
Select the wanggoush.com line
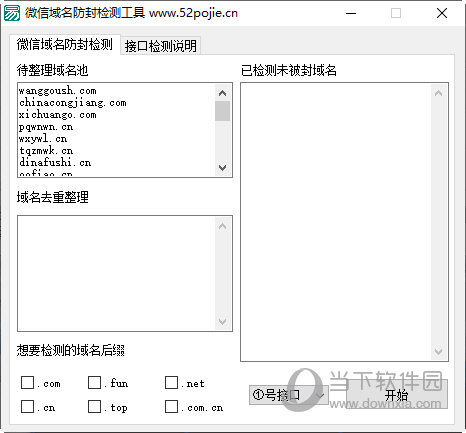tap(57, 90)
